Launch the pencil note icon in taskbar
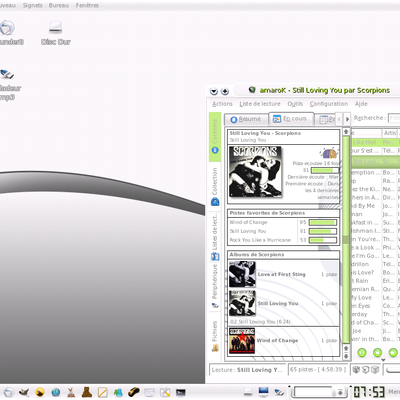The width and height of the screenshot is (400, 400). pos(102,392)
